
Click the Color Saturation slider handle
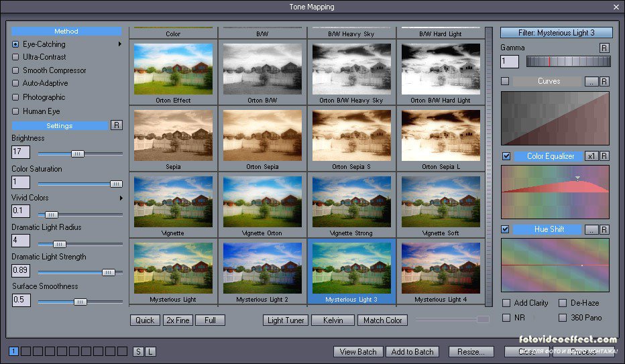116,184
